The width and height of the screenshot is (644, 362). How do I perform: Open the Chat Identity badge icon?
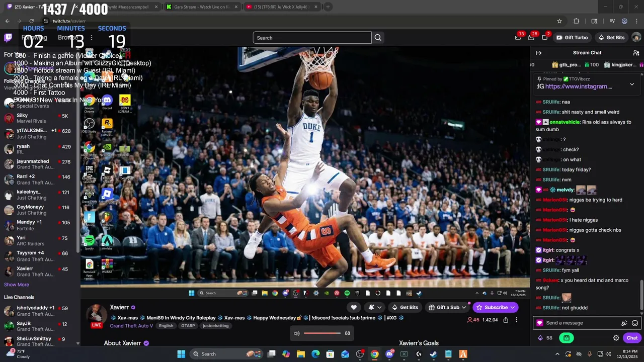click(540, 323)
